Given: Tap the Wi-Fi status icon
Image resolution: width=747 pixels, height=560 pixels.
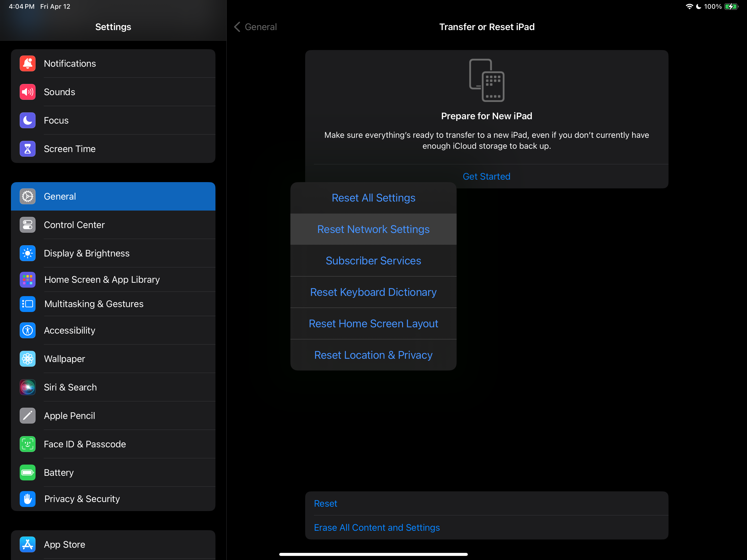Looking at the screenshot, I should [x=689, y=6].
